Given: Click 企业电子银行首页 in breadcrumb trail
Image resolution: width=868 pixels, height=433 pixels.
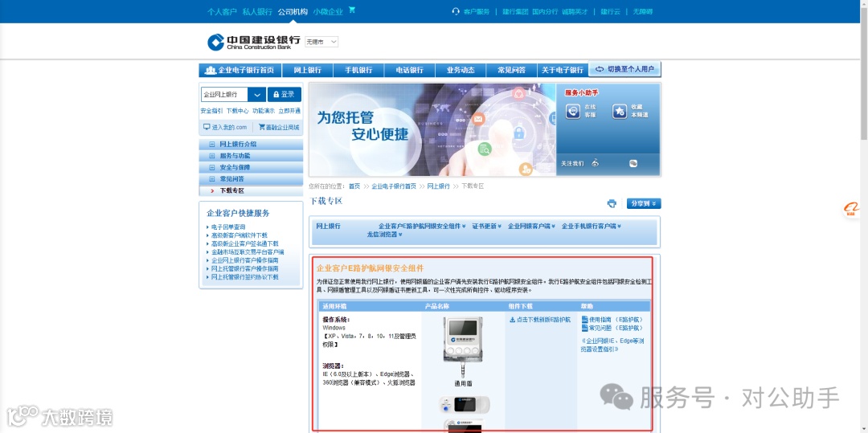Looking at the screenshot, I should click(x=394, y=186).
